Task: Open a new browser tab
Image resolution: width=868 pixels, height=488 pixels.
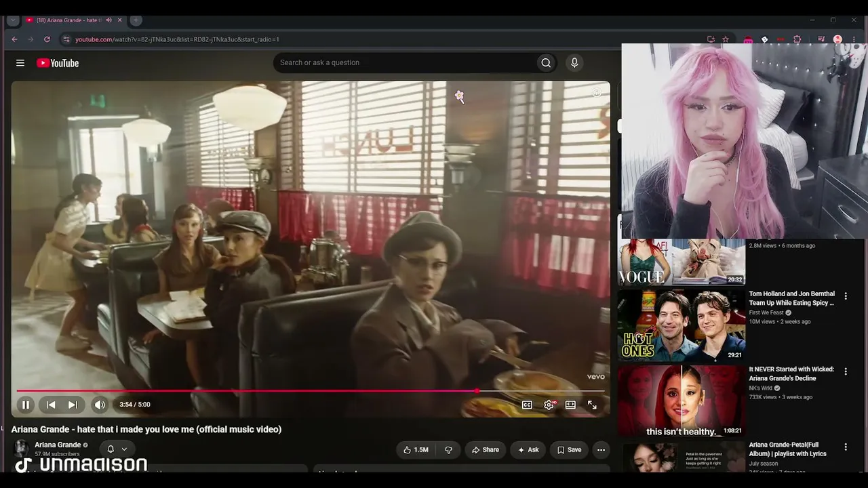Action: click(136, 20)
